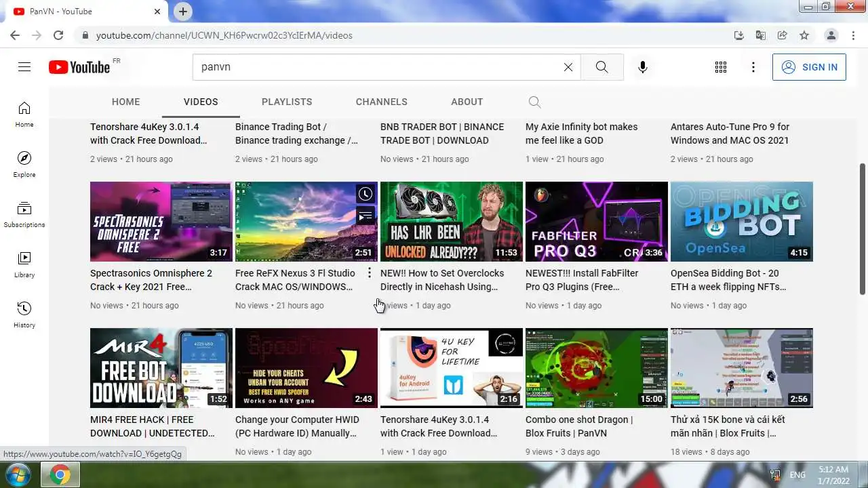Image resolution: width=868 pixels, height=488 pixels.
Task: Open NEWEST Install FabFilter Pro Q3 title
Action: tap(582, 280)
